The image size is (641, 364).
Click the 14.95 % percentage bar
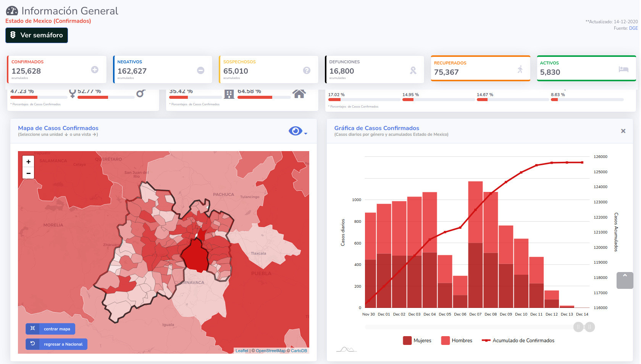pyautogui.click(x=438, y=100)
